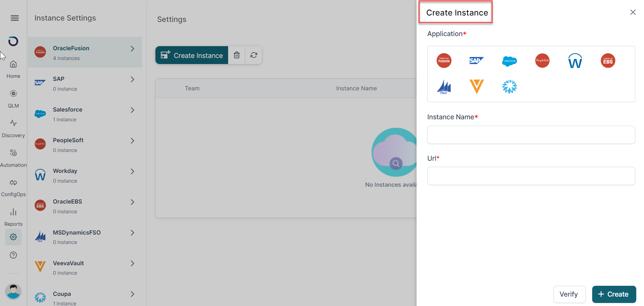Select Oracle EBS application icon in panel
This screenshot has width=644, height=306.
pyautogui.click(x=608, y=61)
